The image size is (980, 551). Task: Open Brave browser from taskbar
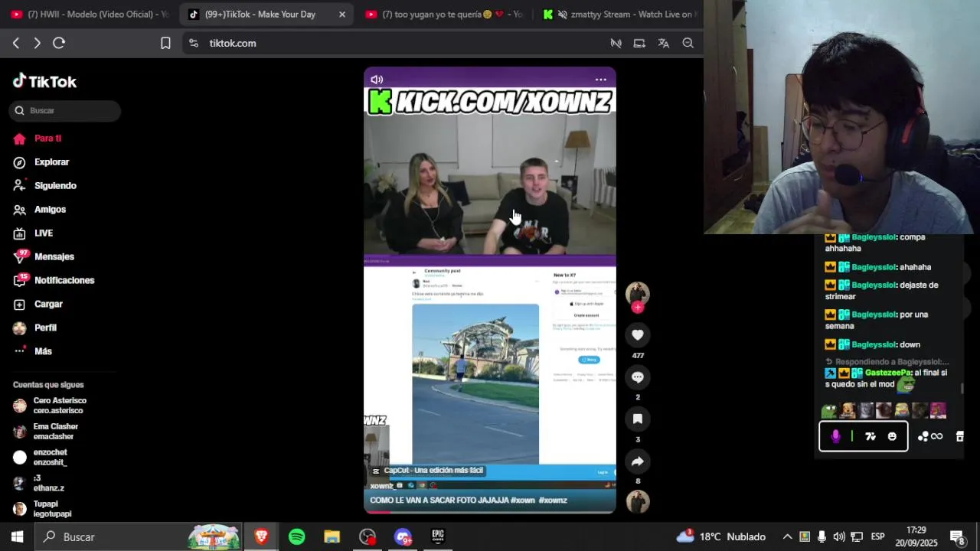pyautogui.click(x=261, y=537)
